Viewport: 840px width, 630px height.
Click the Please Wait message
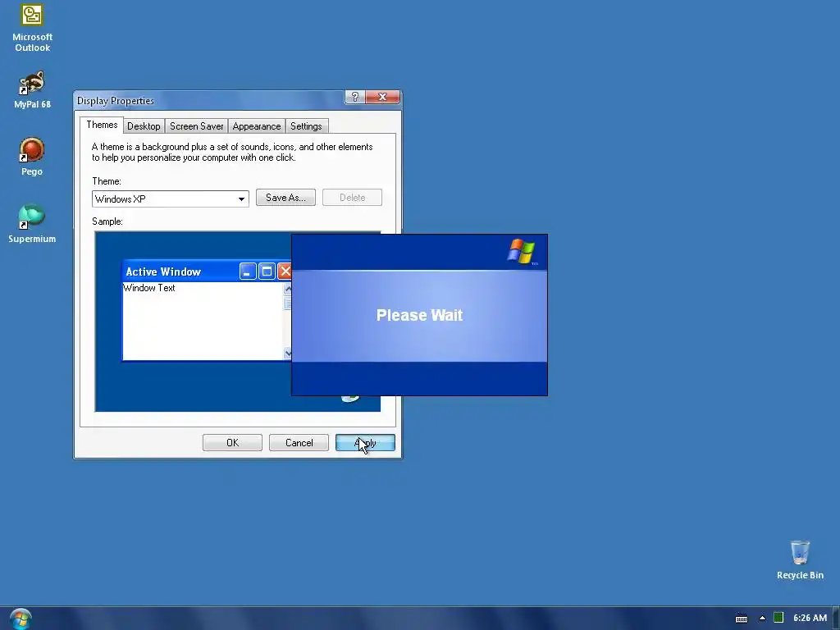point(419,315)
